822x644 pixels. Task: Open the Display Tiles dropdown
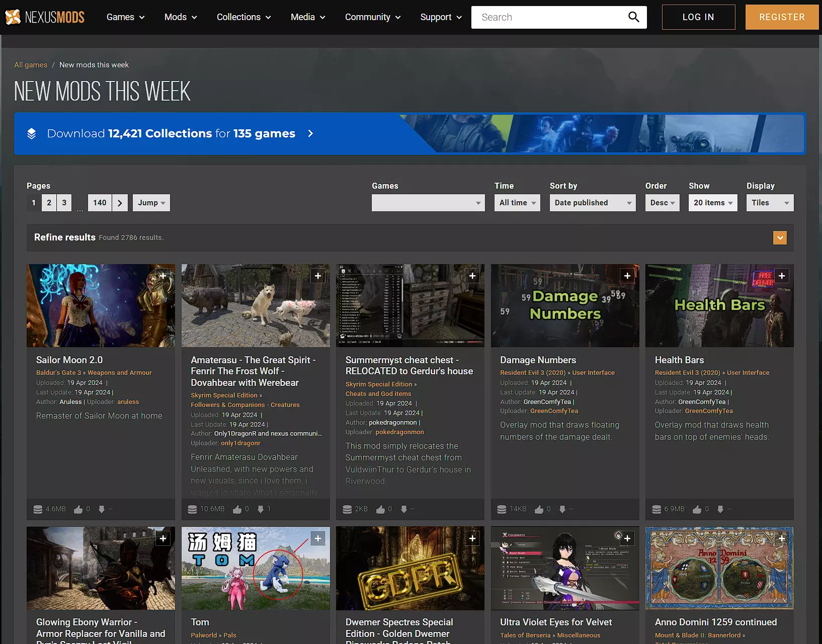tap(769, 203)
